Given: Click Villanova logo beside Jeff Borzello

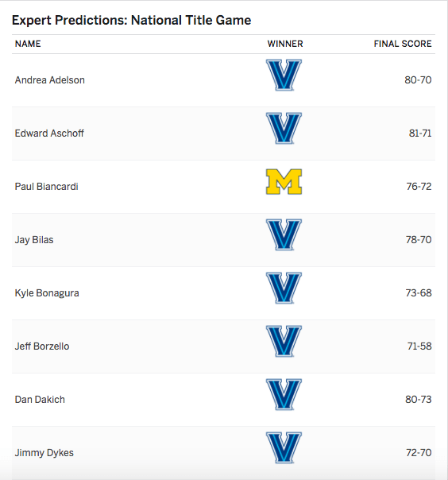Looking at the screenshot, I should tap(284, 342).
